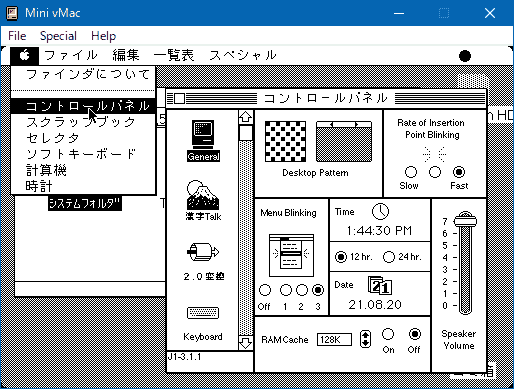
Task: Click the scroll up arrow in icon list
Action: (x=246, y=117)
